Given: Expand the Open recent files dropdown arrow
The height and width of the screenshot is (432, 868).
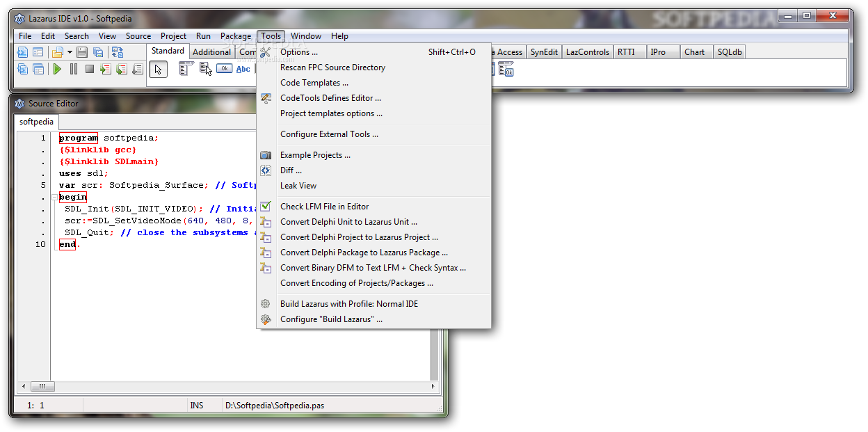Looking at the screenshot, I should [70, 52].
